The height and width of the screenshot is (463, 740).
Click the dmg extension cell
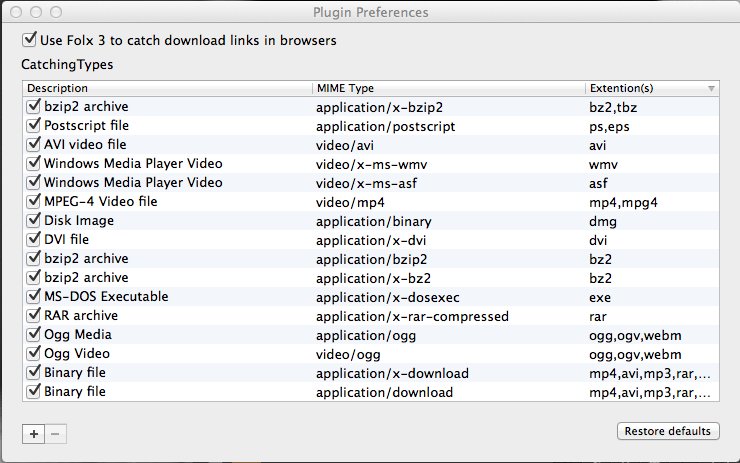coord(603,221)
